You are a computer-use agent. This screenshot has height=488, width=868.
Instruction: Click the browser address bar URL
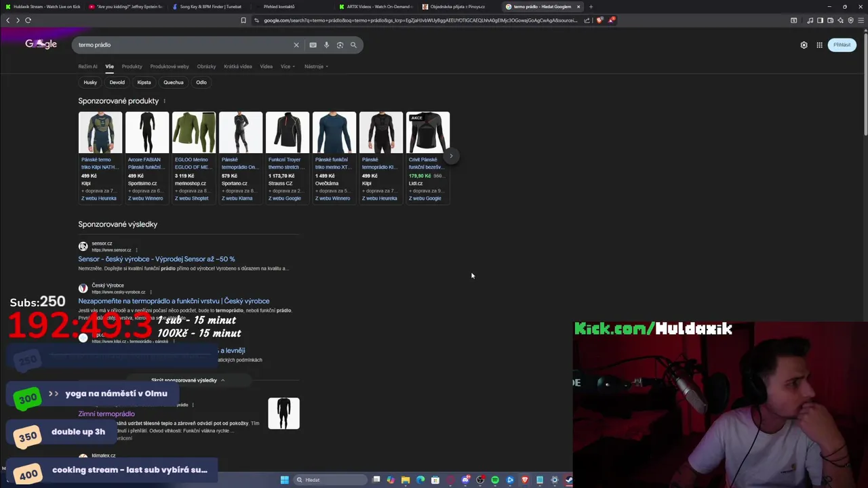tap(420, 20)
